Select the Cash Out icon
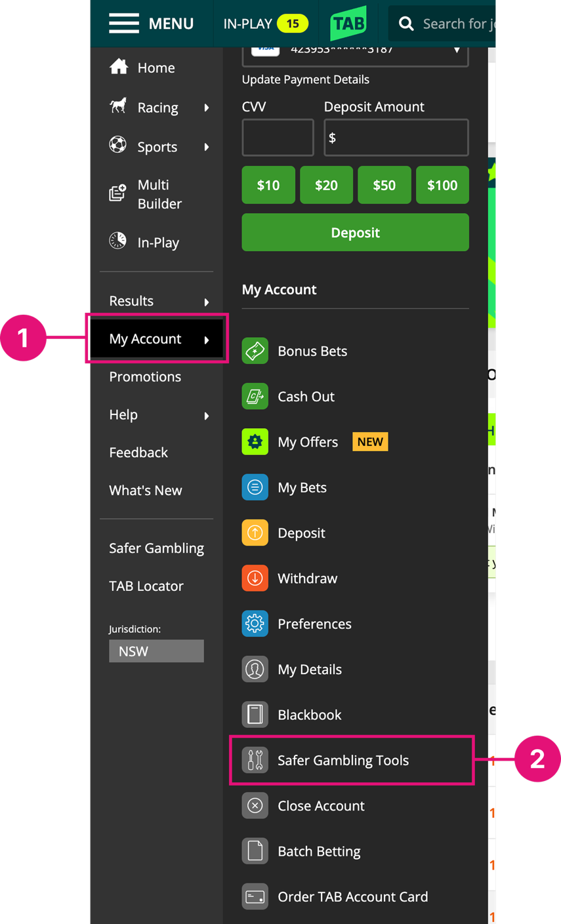 pyautogui.click(x=255, y=396)
